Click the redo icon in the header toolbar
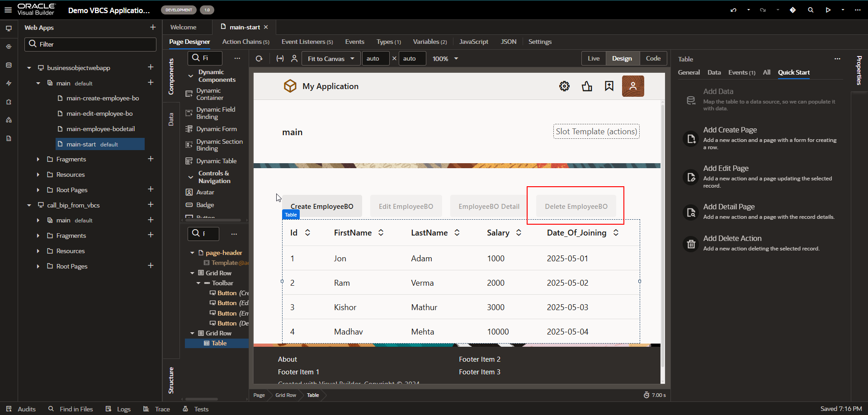This screenshot has width=868, height=415. [x=763, y=9]
